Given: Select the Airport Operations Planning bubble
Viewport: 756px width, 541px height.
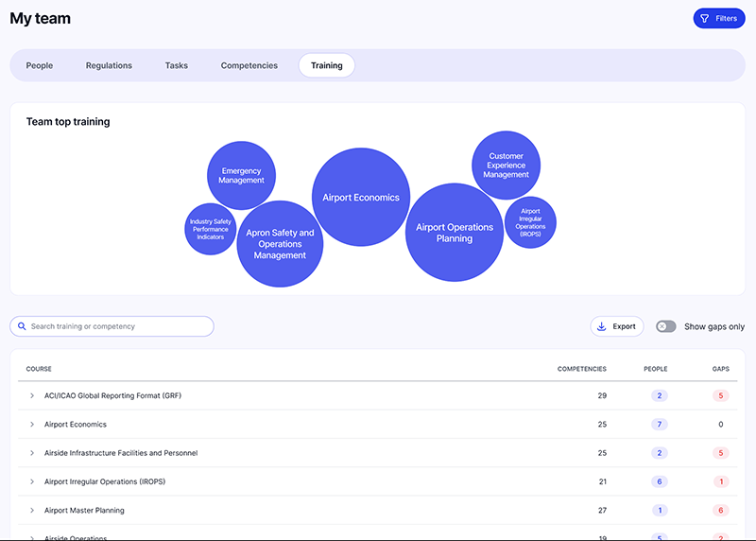Looking at the screenshot, I should point(455,233).
